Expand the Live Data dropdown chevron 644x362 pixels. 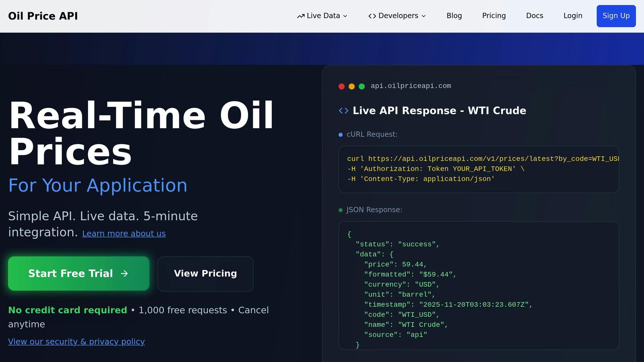coord(345,16)
